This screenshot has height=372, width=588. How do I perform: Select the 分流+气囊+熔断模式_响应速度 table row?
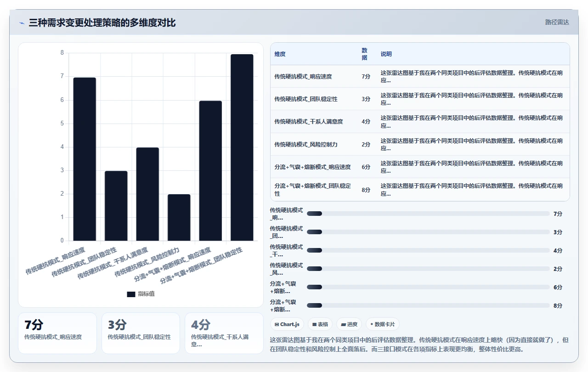click(420, 167)
